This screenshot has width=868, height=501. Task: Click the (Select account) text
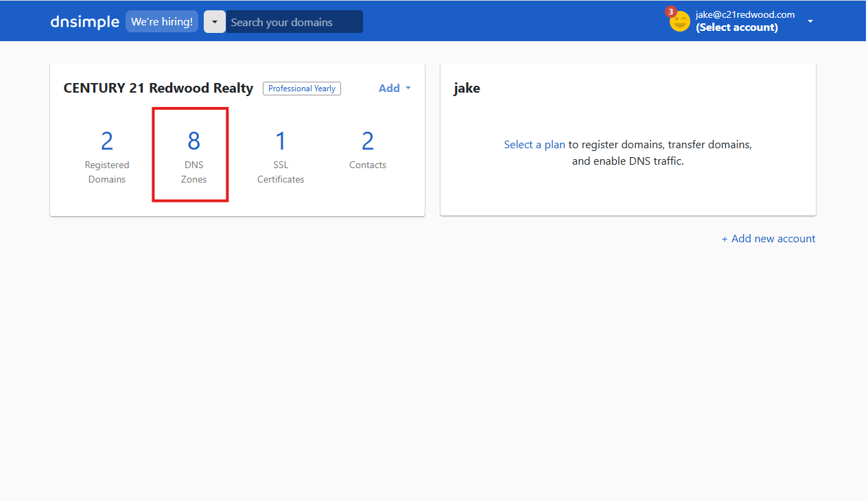pyautogui.click(x=737, y=27)
